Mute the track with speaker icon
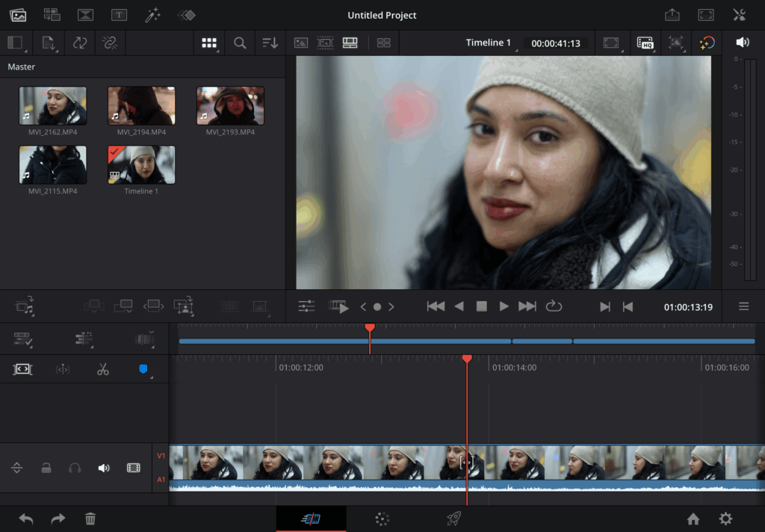Image resolution: width=765 pixels, height=532 pixels. coord(104,468)
